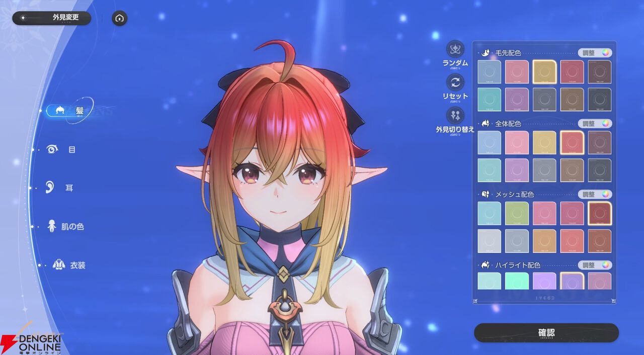Screen dimensions: 644x355
Task: Click the リセット reset icon
Action: 455,82
